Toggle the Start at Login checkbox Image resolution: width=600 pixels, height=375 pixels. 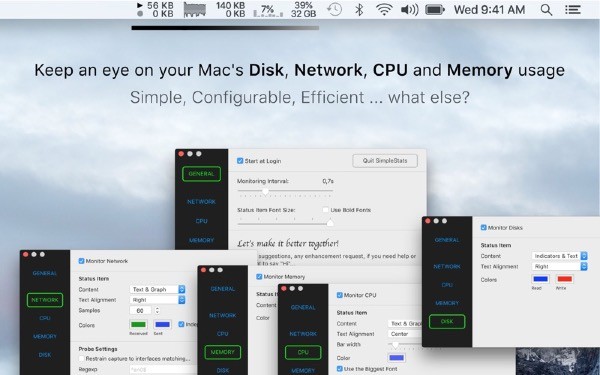[240, 161]
